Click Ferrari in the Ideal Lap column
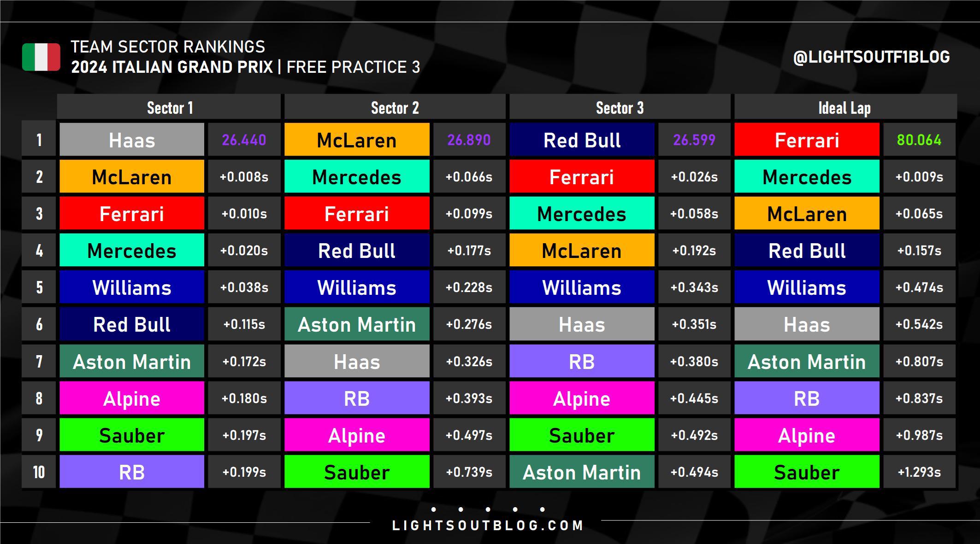This screenshot has height=544, width=980. tap(807, 140)
